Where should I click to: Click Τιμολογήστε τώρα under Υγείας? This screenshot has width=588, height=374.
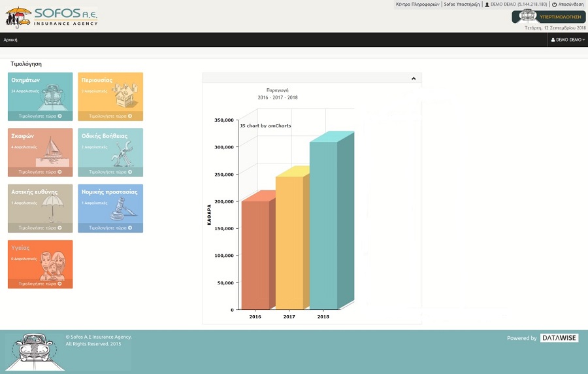coord(40,284)
